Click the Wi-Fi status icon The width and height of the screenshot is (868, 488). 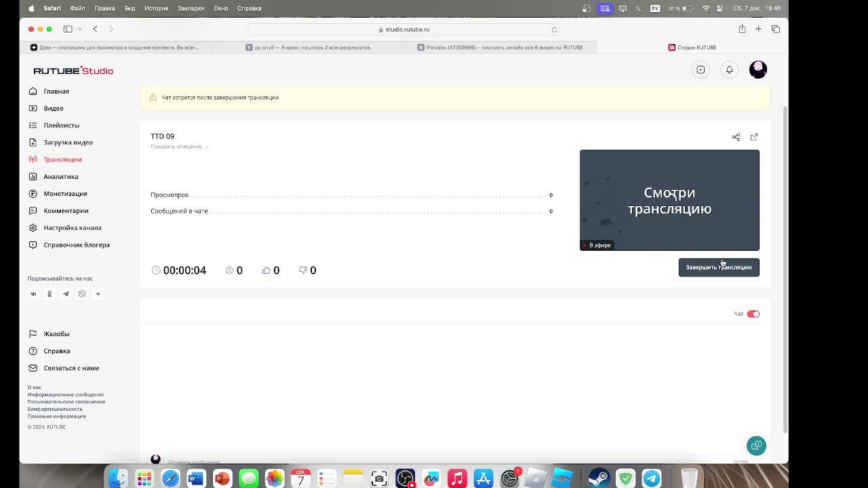[x=706, y=8]
